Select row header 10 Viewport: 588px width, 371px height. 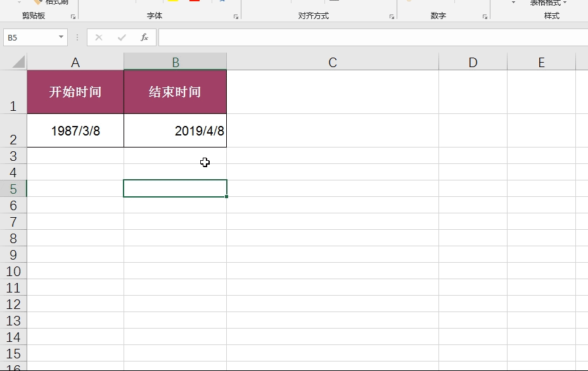[14, 270]
